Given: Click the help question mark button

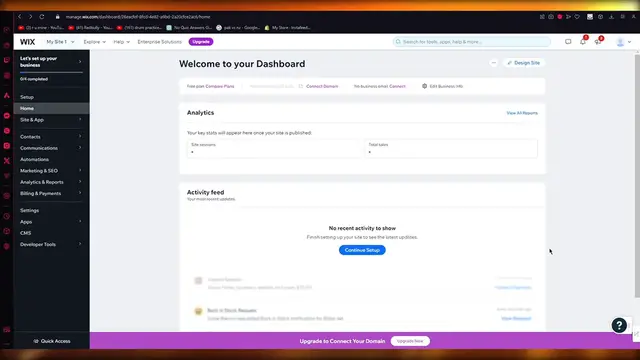Looking at the screenshot, I should [x=619, y=325].
